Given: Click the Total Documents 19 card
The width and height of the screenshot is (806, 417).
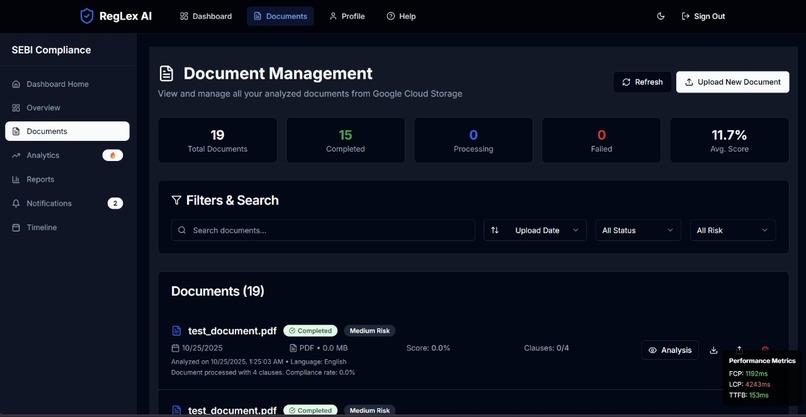Looking at the screenshot, I should click(x=217, y=140).
